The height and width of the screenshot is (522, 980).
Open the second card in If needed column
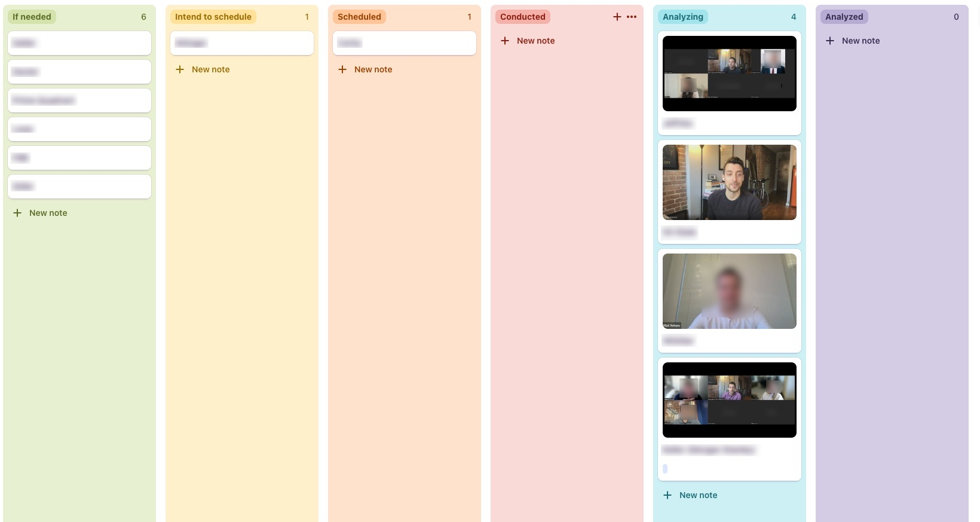point(79,72)
